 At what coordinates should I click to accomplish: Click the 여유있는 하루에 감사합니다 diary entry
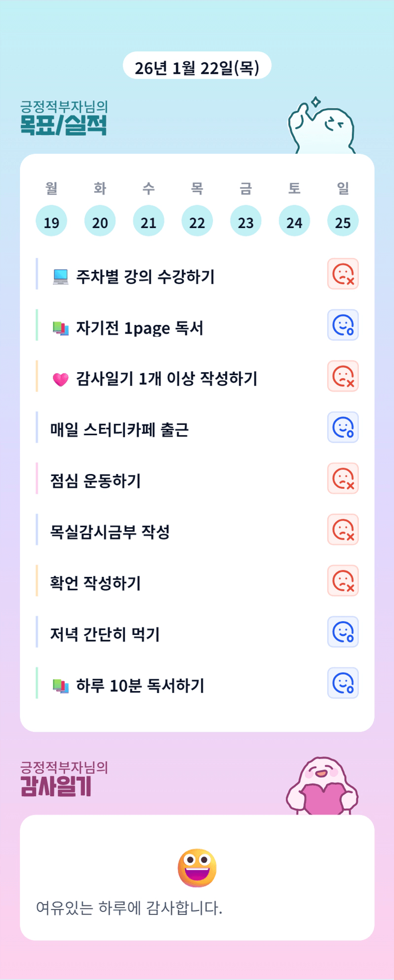pyautogui.click(x=129, y=908)
